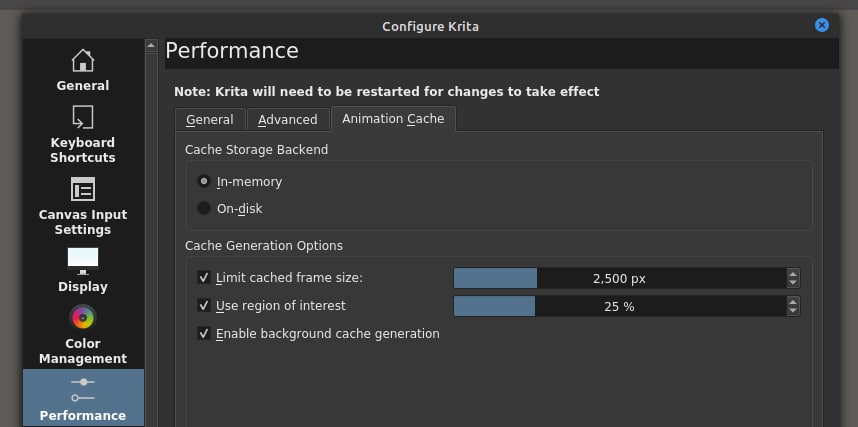Image resolution: width=858 pixels, height=427 pixels.
Task: Open Display settings monitor icon
Action: tap(83, 261)
